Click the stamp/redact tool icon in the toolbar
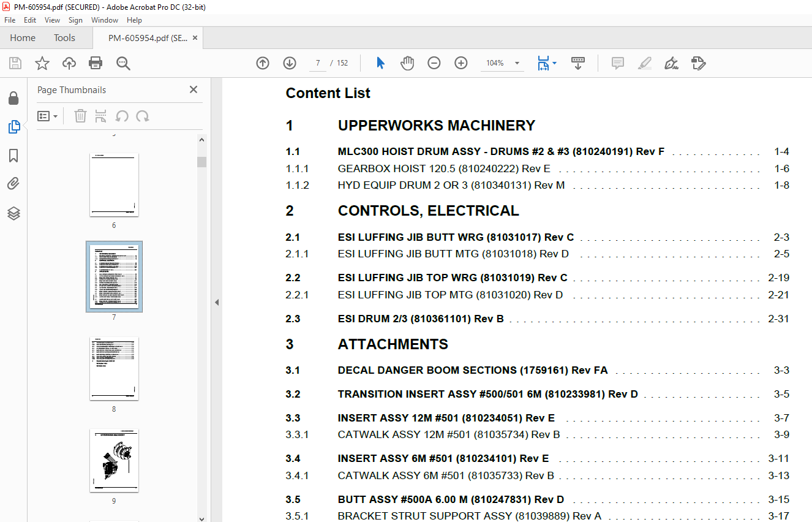The width and height of the screenshot is (812, 522). point(698,63)
